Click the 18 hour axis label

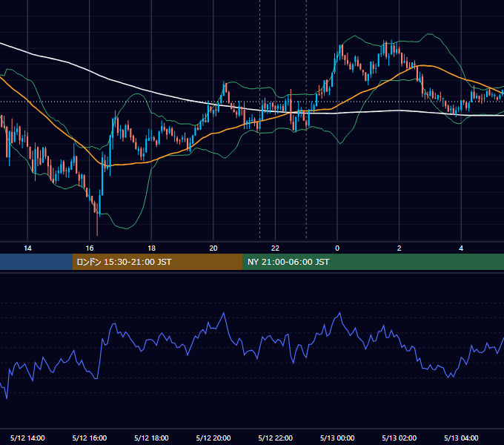[x=151, y=248]
